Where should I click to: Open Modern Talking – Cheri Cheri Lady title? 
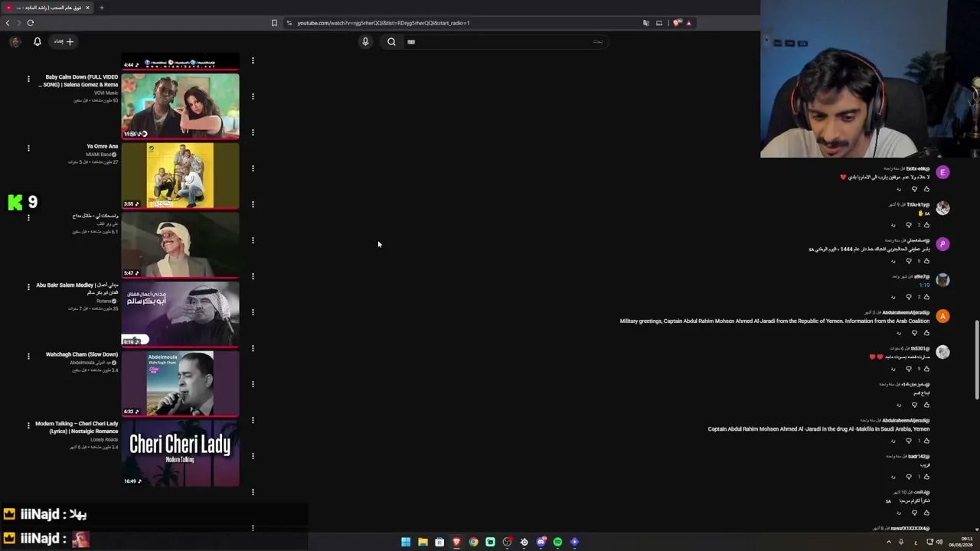pyautogui.click(x=77, y=427)
